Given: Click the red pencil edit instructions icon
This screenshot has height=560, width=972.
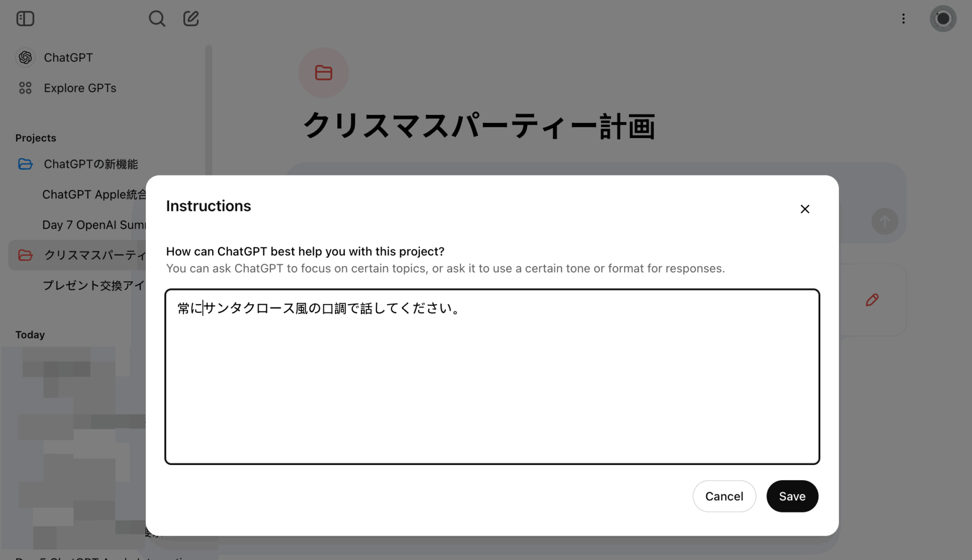Looking at the screenshot, I should coord(872,300).
